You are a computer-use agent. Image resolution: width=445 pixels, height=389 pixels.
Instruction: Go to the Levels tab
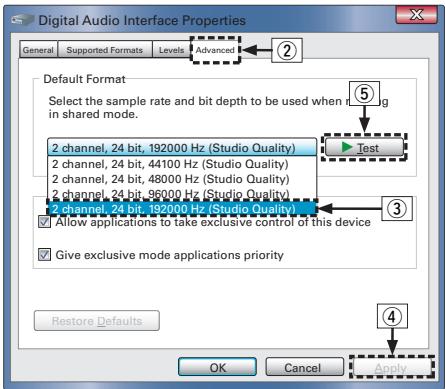tap(171, 50)
